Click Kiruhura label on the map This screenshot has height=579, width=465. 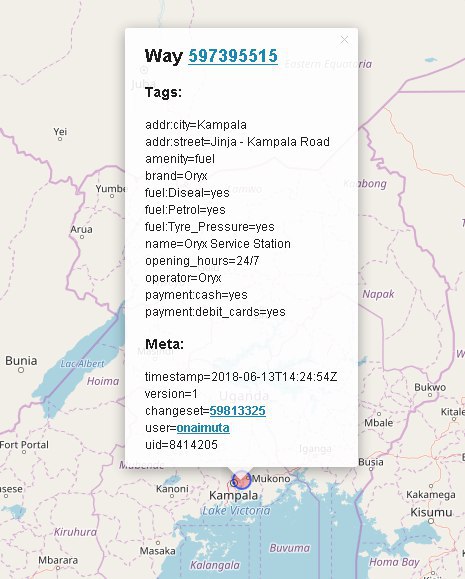pyautogui.click(x=75, y=532)
